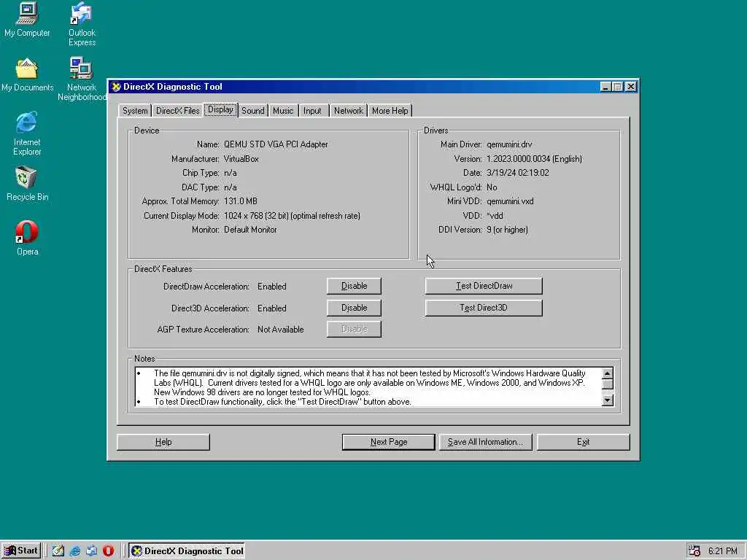Click the Default Monitor value

(250, 230)
